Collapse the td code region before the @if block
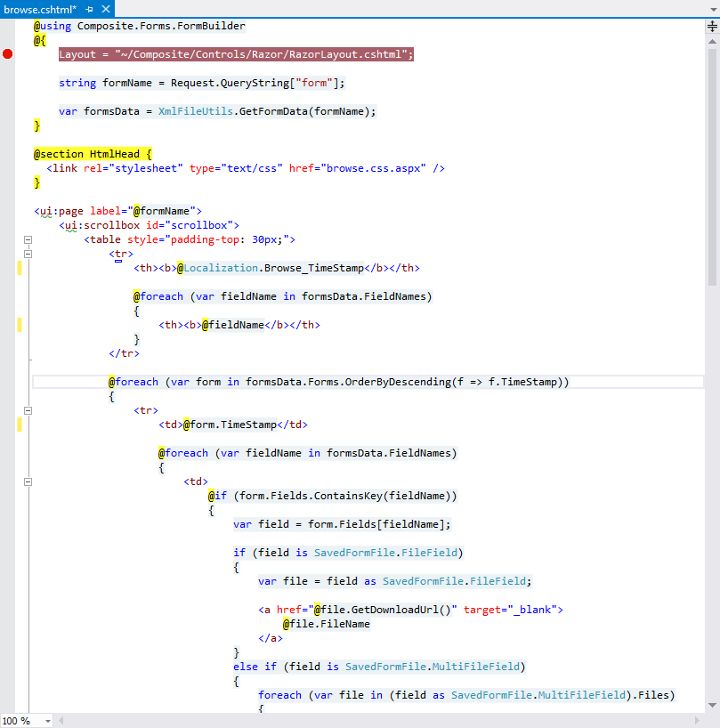 (28, 481)
